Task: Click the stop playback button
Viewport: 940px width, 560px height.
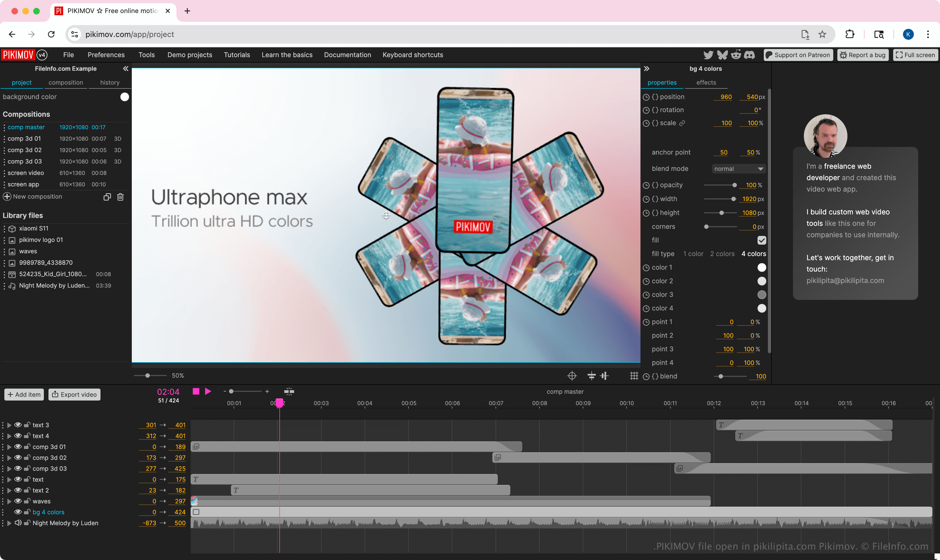Action: (196, 391)
